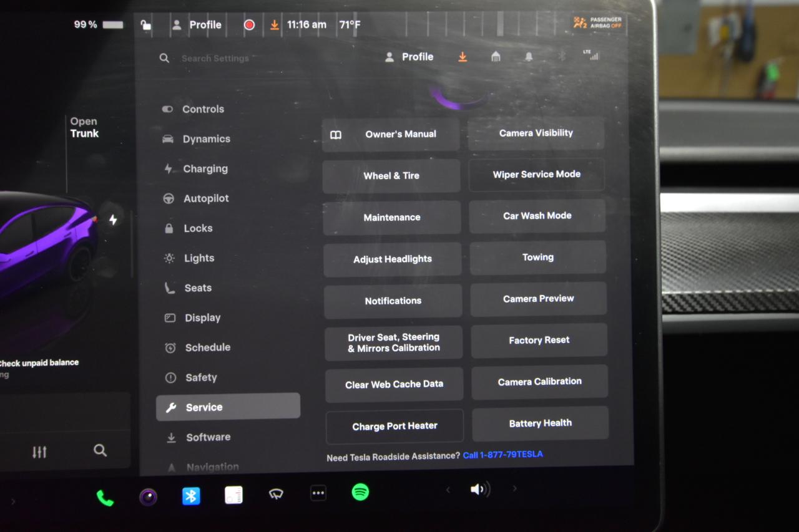Open Camera Preview
Image resolution: width=799 pixels, height=532 pixels.
point(539,299)
